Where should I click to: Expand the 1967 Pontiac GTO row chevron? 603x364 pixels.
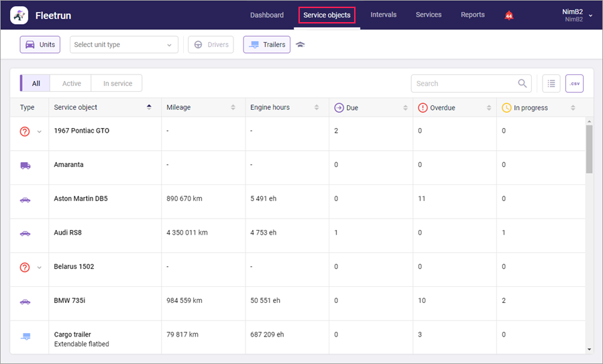39,131
